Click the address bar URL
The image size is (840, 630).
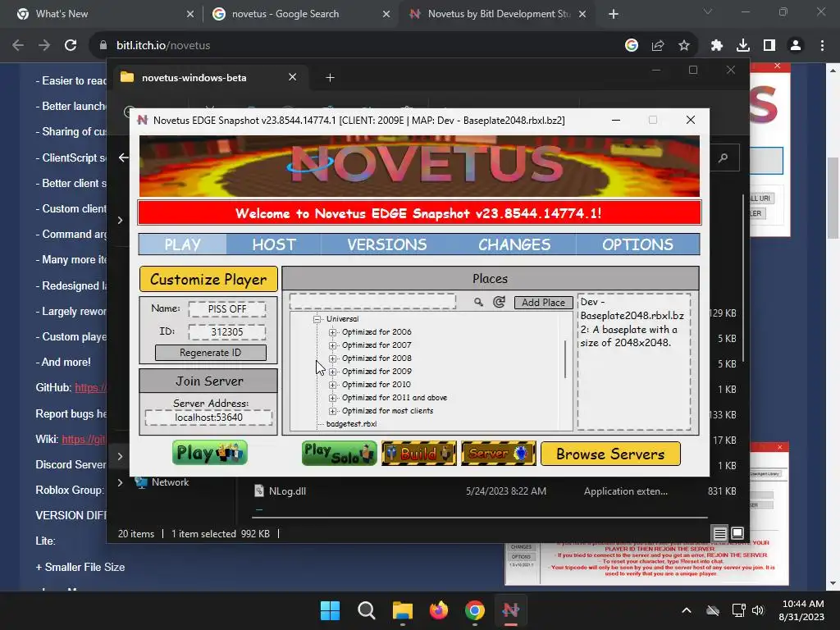(163, 46)
